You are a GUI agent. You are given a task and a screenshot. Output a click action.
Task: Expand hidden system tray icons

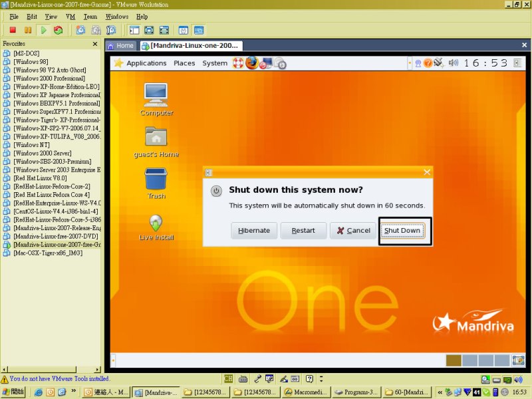(x=440, y=392)
